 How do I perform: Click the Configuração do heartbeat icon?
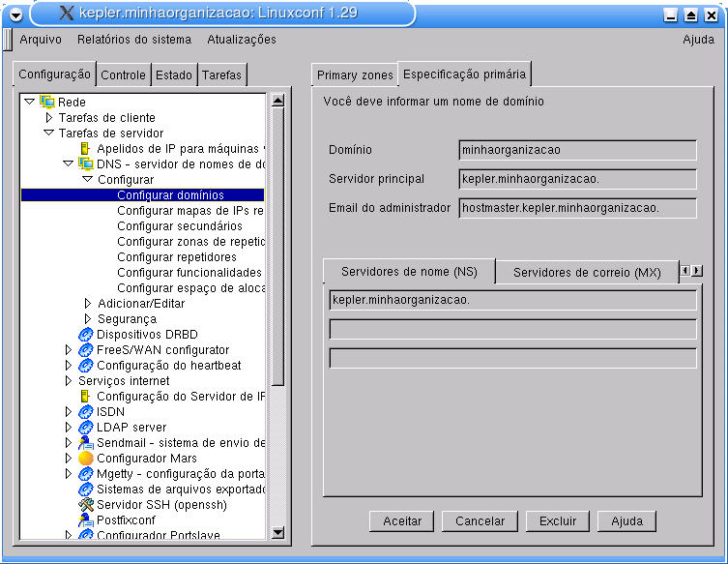tap(86, 366)
